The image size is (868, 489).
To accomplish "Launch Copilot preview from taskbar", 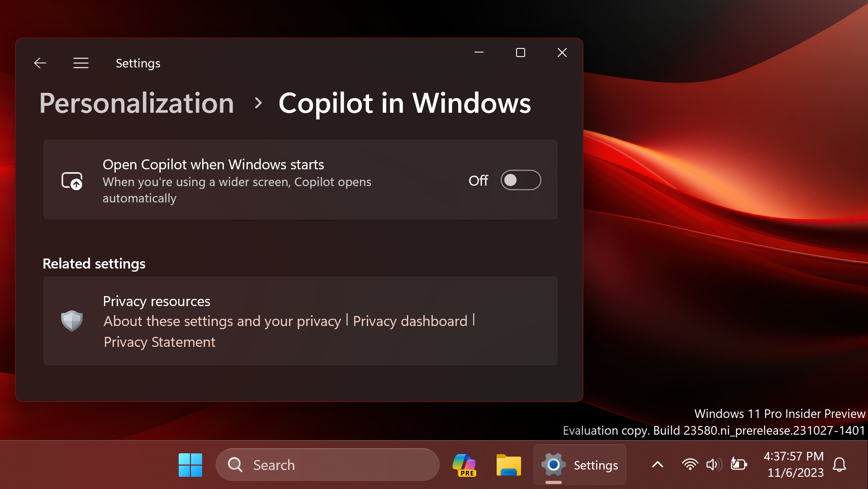I will (x=465, y=465).
